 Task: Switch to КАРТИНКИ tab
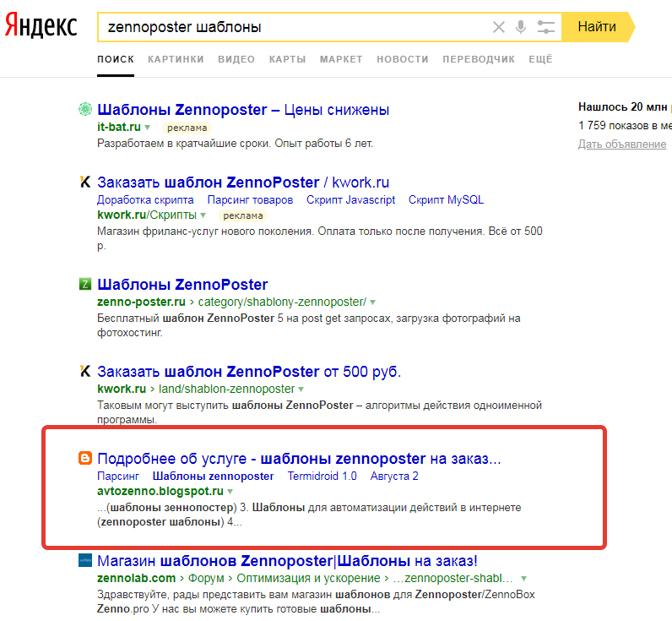point(176,59)
